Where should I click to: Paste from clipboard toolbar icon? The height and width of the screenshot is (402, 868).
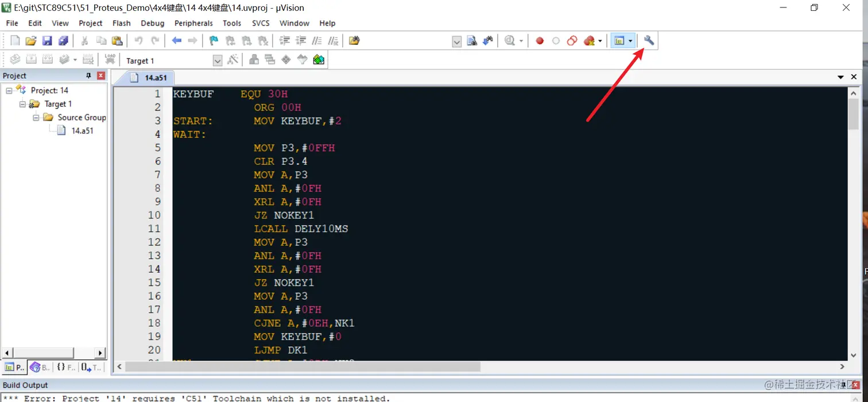click(117, 41)
